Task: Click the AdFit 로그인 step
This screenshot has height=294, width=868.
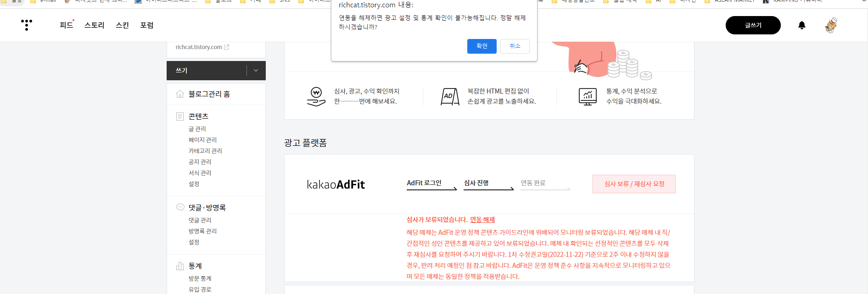Action: pos(424,183)
